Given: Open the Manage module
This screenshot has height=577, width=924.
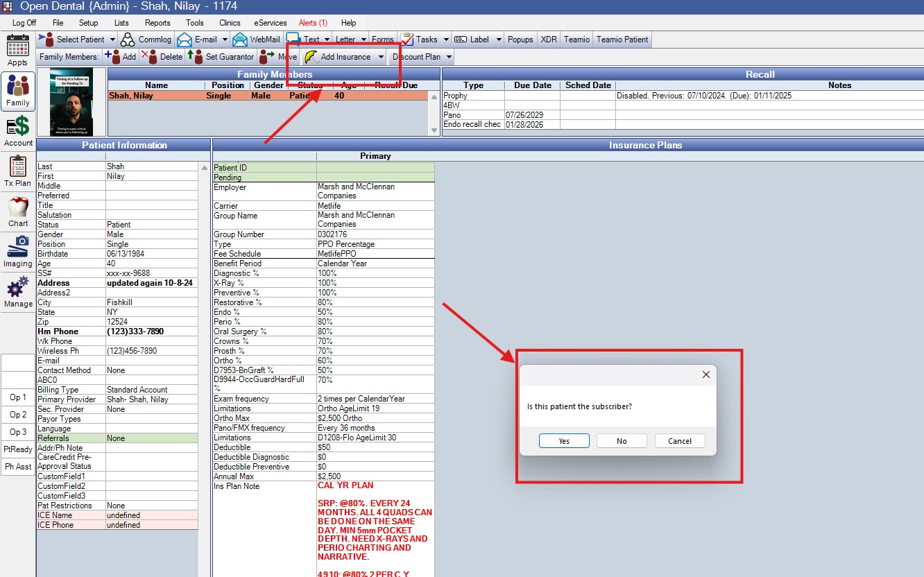Looking at the screenshot, I should (17, 292).
